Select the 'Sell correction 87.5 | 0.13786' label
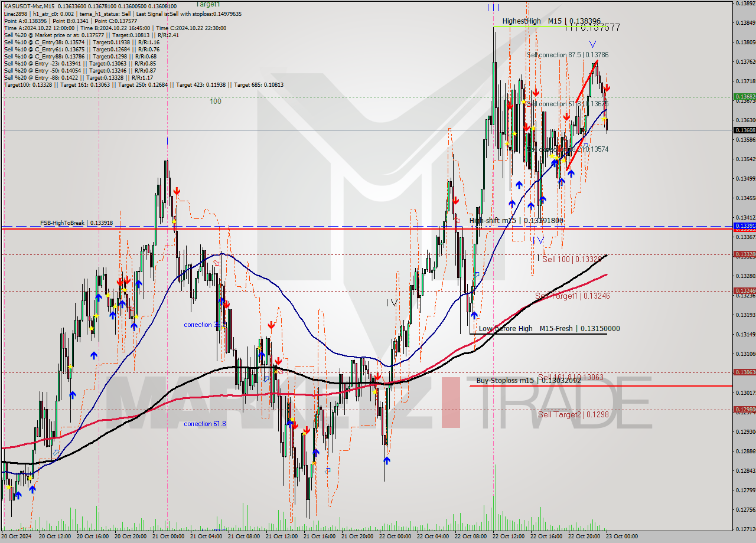 point(568,54)
